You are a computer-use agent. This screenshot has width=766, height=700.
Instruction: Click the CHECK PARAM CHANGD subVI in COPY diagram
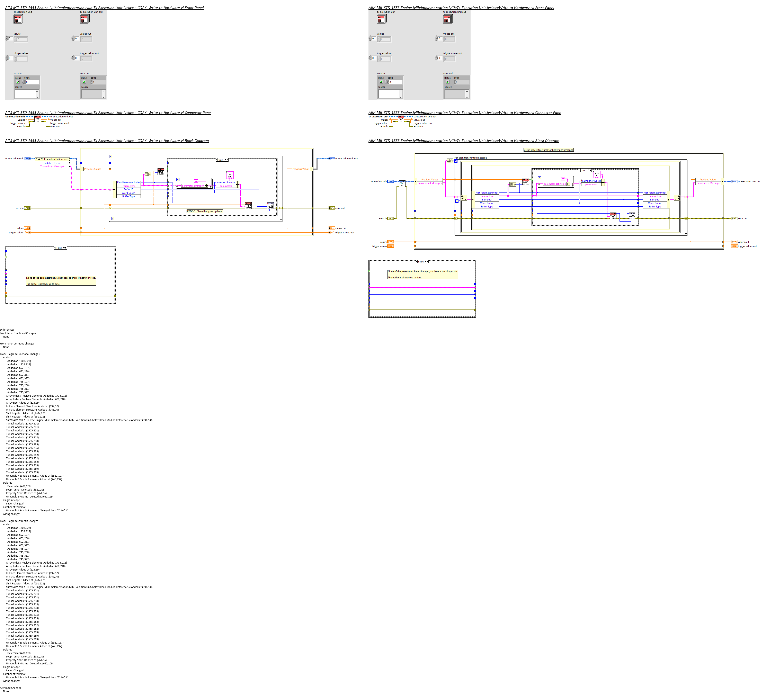click(x=161, y=172)
